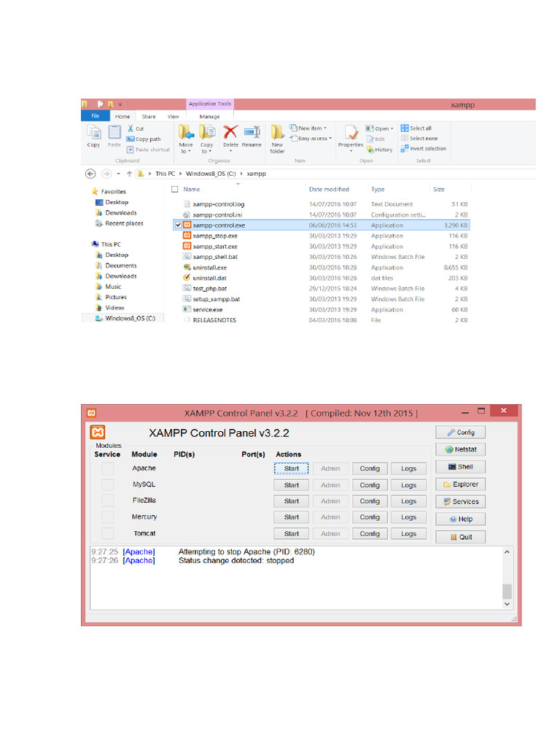Click the Copy path option
The image size is (560, 747).
tap(144, 139)
